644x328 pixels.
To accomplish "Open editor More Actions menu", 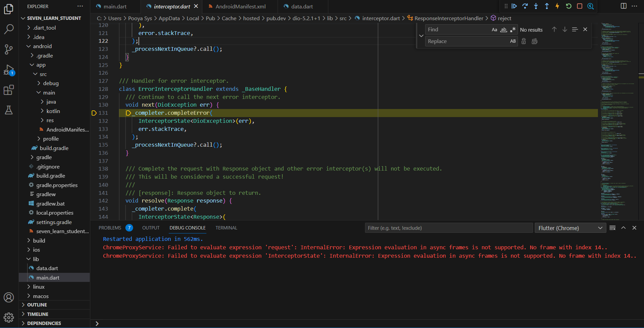I will tap(635, 6).
